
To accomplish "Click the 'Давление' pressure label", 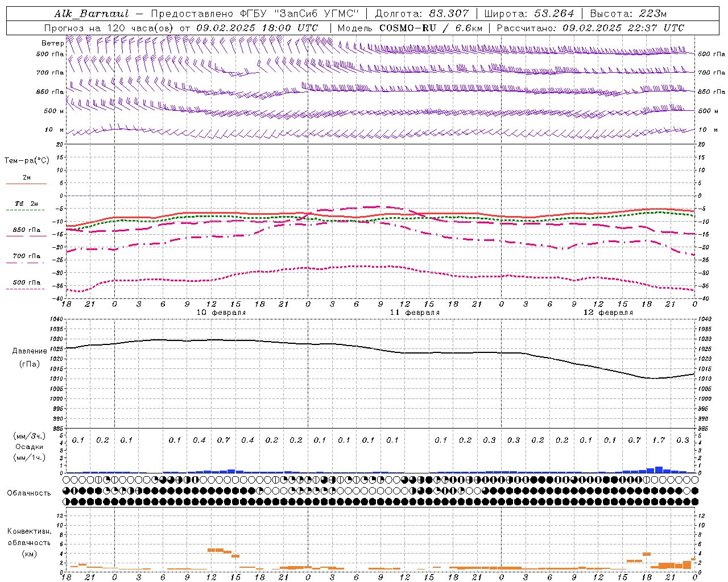I will (x=30, y=351).
